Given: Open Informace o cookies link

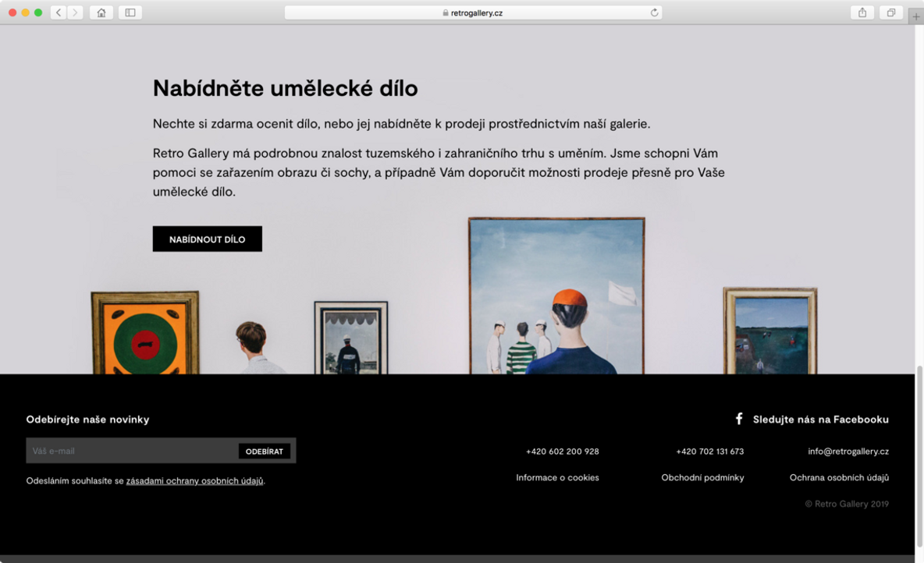Looking at the screenshot, I should (x=557, y=477).
